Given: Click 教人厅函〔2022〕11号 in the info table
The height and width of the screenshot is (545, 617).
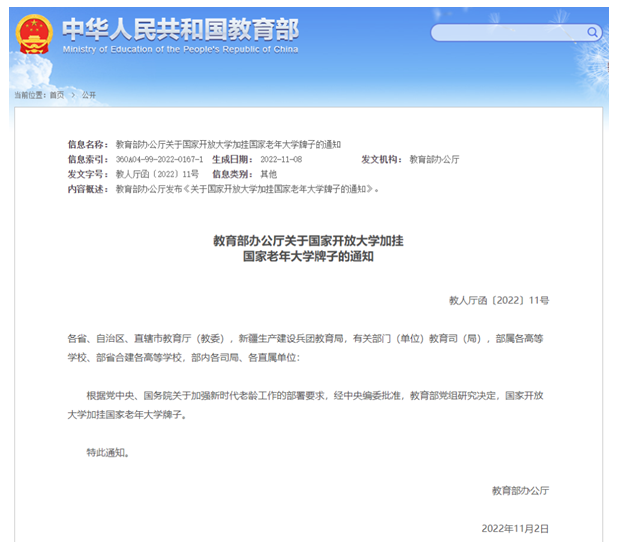Looking at the screenshot, I should [157, 174].
